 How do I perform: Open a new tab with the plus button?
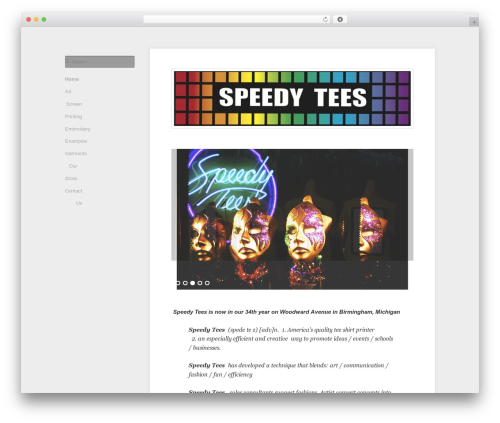click(474, 22)
